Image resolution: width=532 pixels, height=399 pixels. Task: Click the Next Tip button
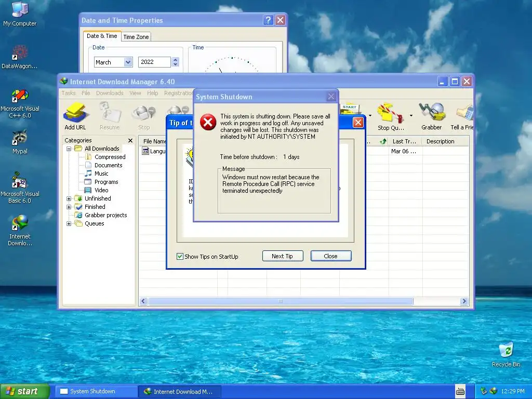tap(282, 256)
